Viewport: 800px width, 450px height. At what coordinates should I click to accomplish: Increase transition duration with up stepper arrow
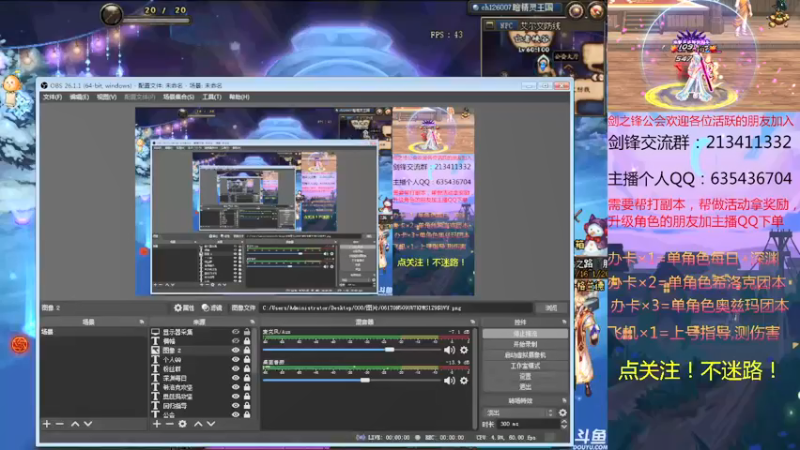[x=564, y=421]
